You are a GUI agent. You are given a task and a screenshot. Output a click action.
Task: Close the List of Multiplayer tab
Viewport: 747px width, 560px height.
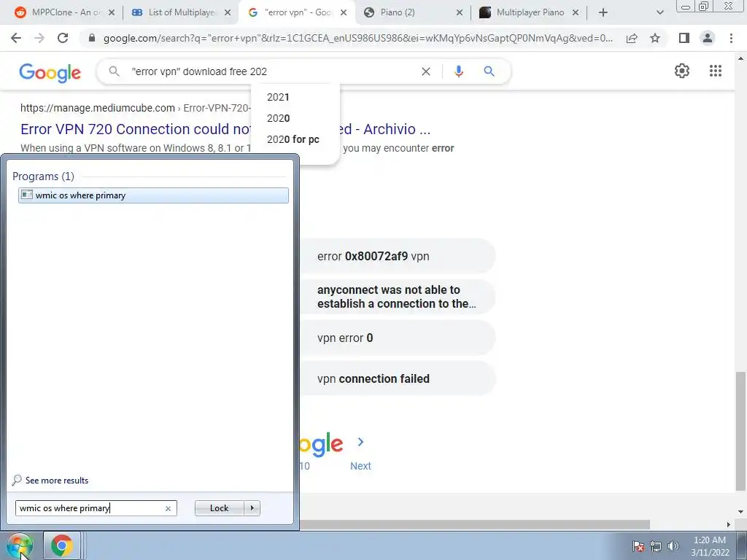[x=228, y=13]
